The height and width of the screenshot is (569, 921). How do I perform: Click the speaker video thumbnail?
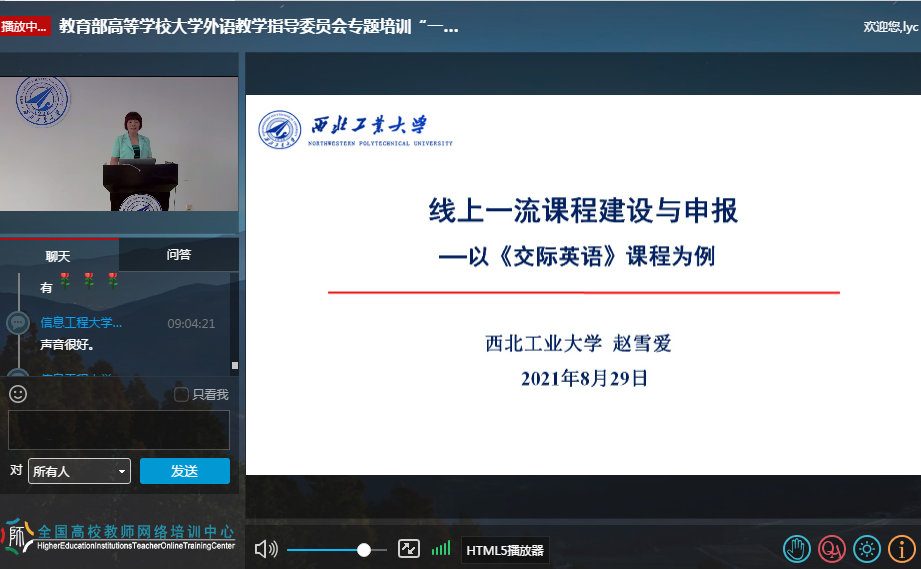(x=119, y=144)
